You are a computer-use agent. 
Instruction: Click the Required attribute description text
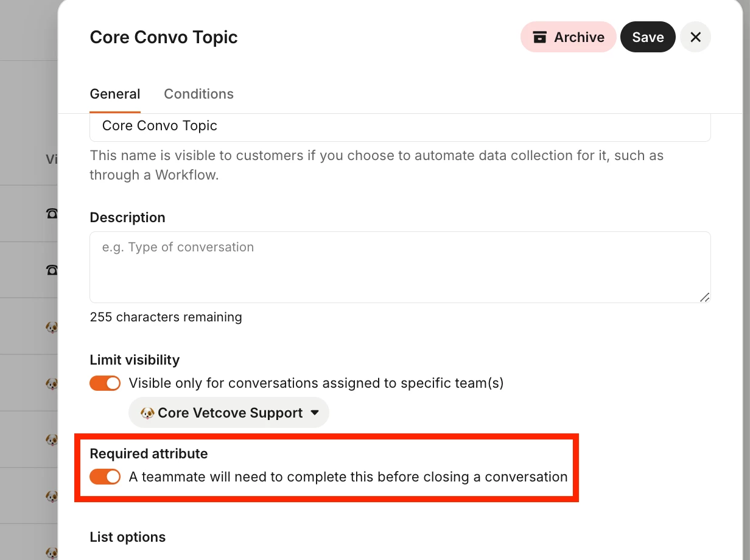348,477
